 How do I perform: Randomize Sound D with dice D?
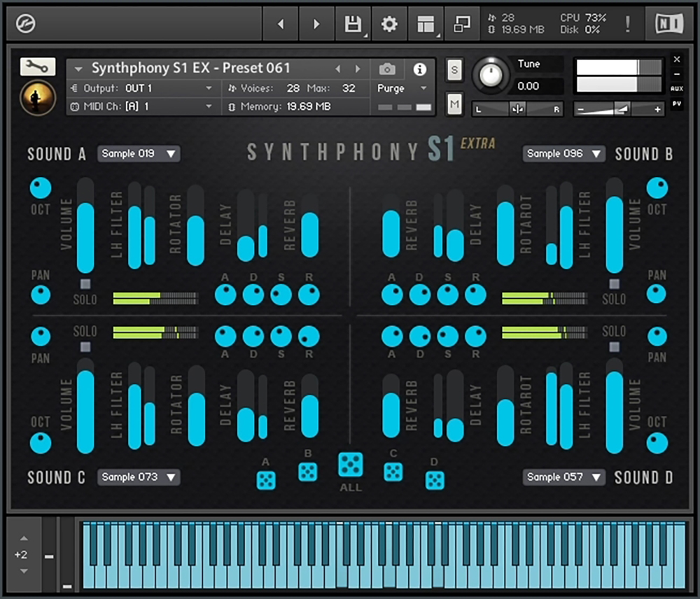click(435, 481)
